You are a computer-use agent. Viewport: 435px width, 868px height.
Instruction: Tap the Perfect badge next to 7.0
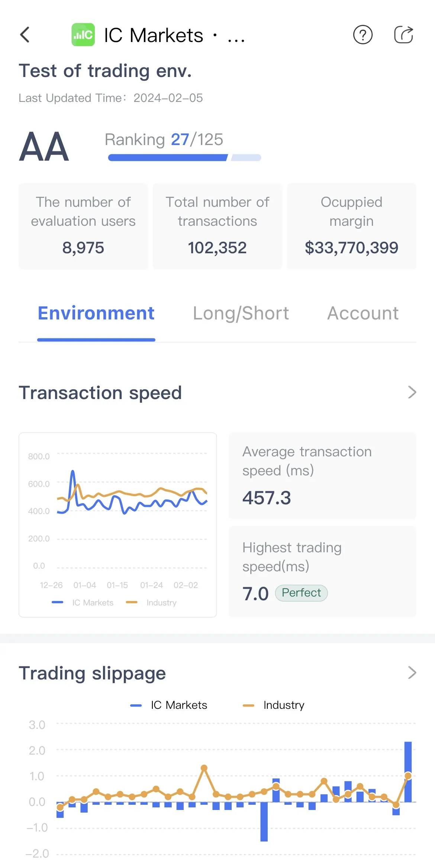tap(301, 593)
